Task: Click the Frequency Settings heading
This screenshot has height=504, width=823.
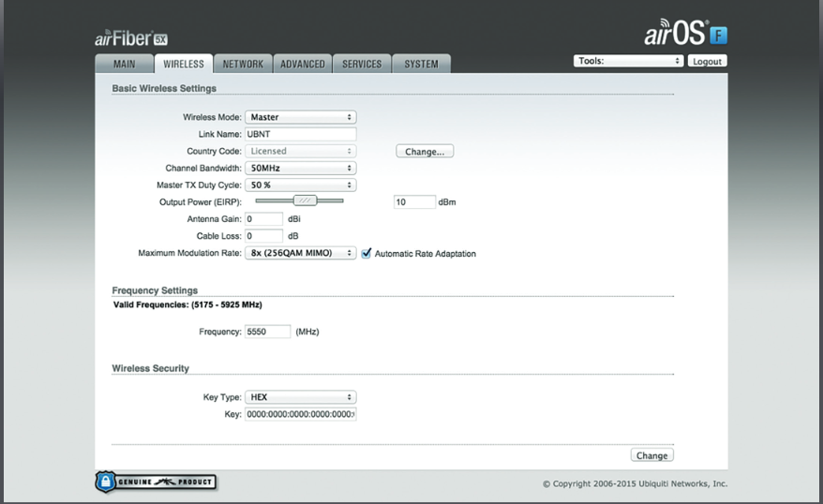Action: pos(155,290)
